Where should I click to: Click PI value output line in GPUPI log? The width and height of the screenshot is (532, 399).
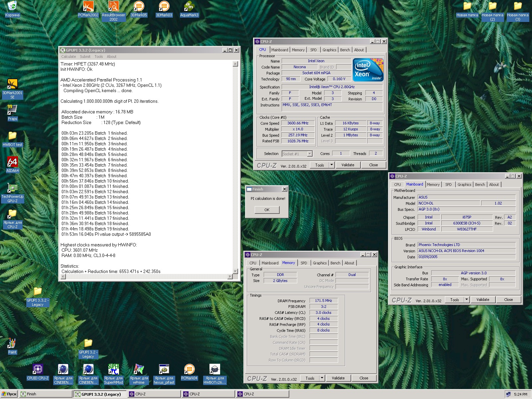106,234
